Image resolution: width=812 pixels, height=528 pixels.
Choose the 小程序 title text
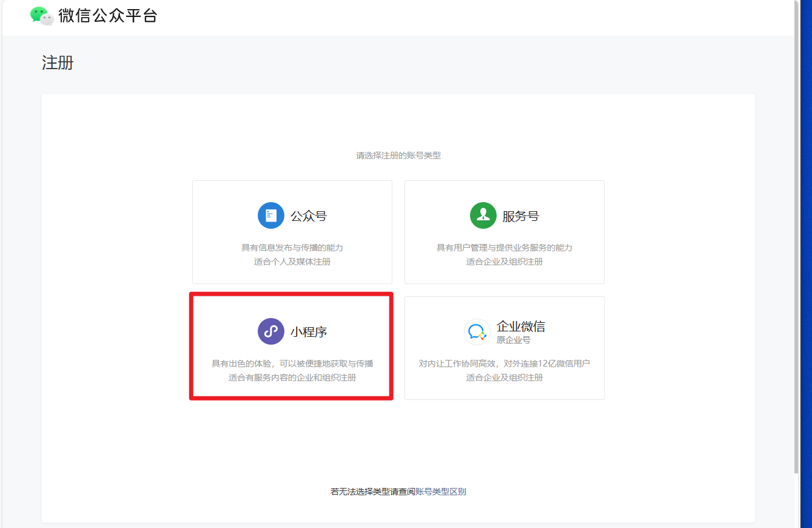(309, 332)
